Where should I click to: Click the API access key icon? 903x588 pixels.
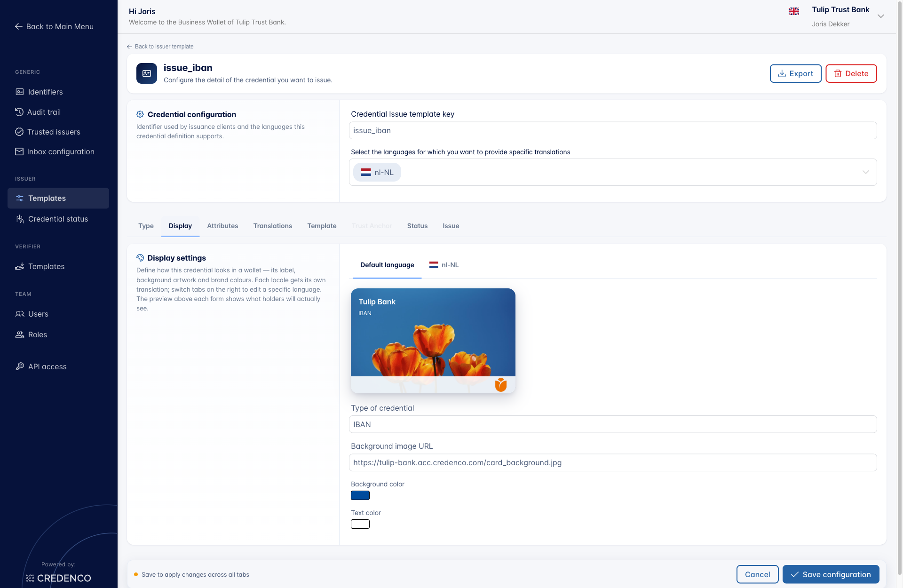click(20, 366)
